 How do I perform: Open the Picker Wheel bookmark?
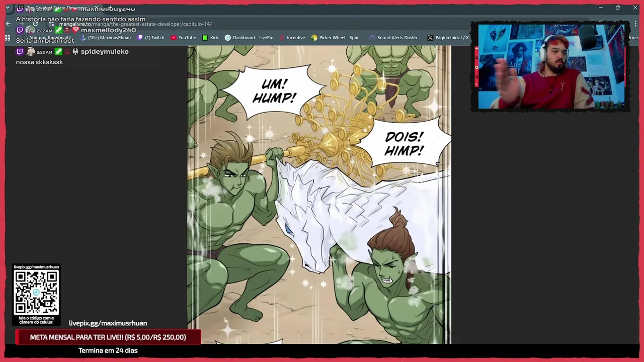pos(337,38)
